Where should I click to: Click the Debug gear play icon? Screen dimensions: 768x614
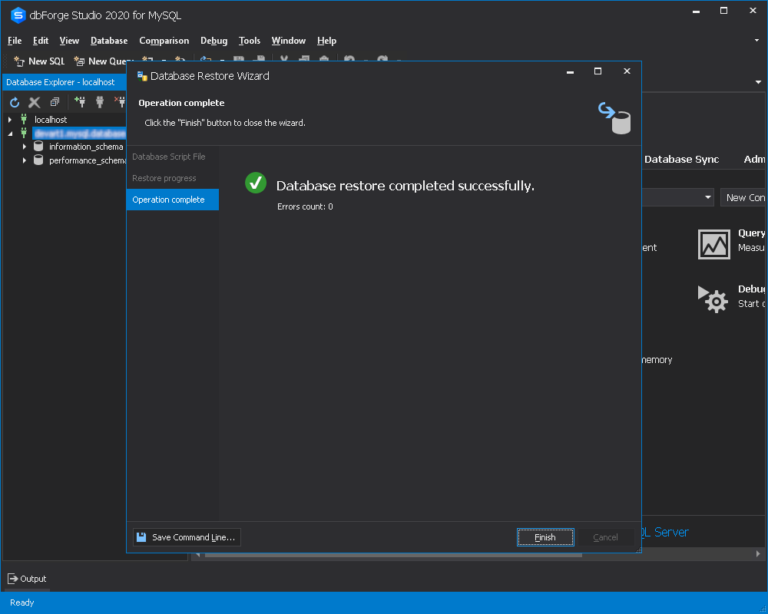[x=713, y=299]
